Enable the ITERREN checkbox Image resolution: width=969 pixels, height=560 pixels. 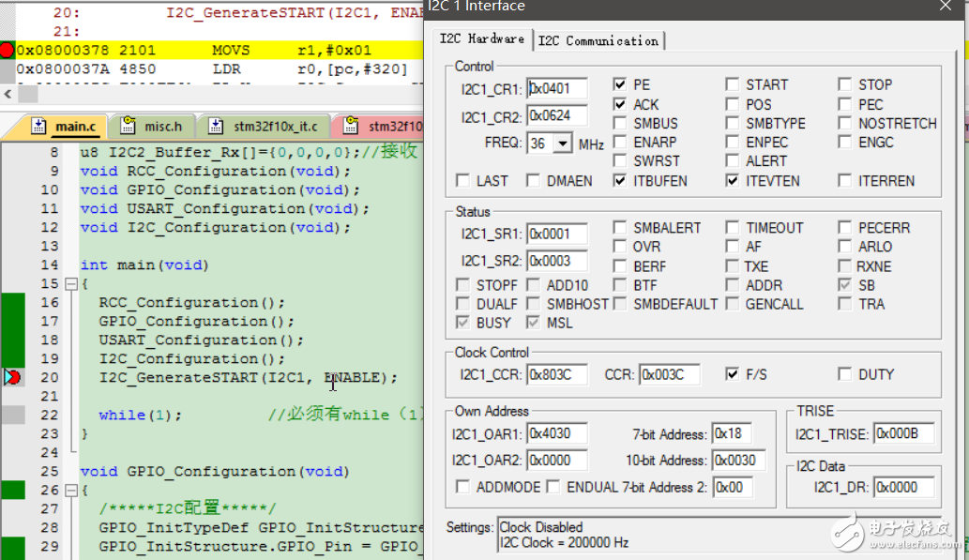tap(845, 180)
